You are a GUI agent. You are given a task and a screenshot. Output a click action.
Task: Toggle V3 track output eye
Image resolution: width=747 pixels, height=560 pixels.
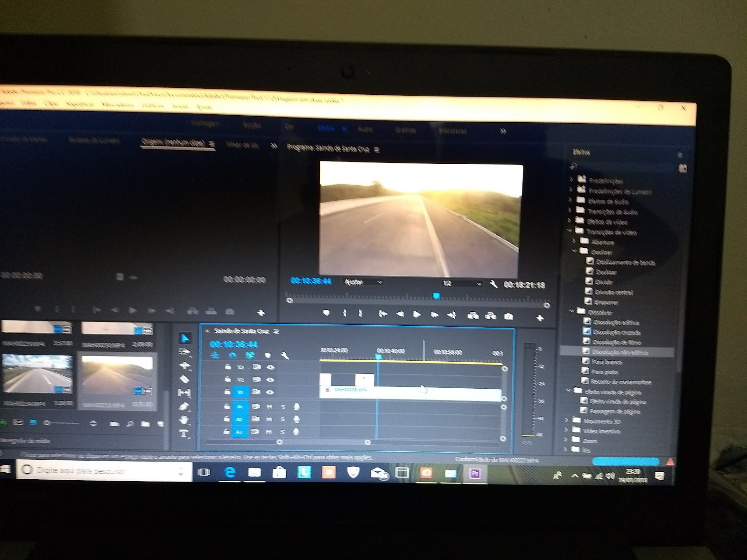(x=270, y=368)
